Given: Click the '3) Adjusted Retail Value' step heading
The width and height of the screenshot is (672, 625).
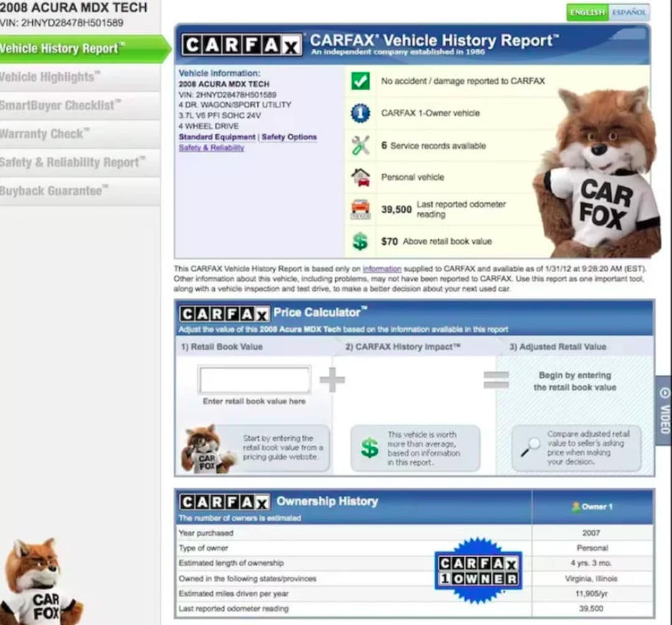Looking at the screenshot, I should pyautogui.click(x=558, y=347).
